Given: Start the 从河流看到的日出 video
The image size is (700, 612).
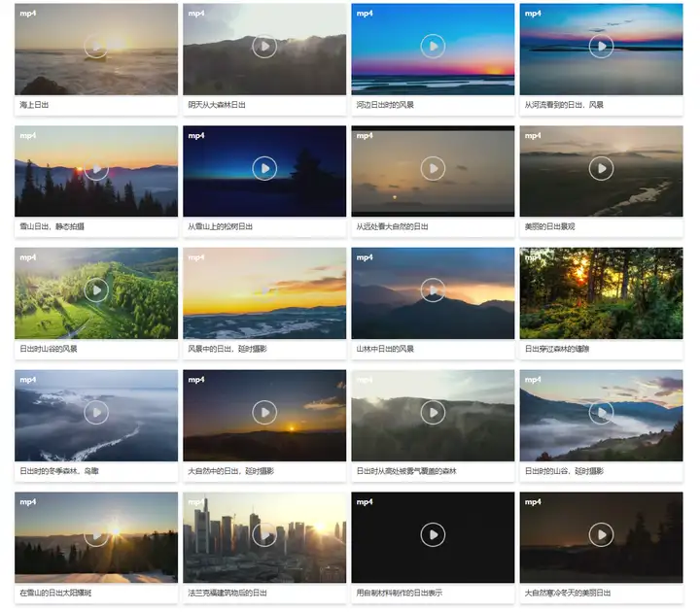Looking at the screenshot, I should pyautogui.click(x=601, y=46).
